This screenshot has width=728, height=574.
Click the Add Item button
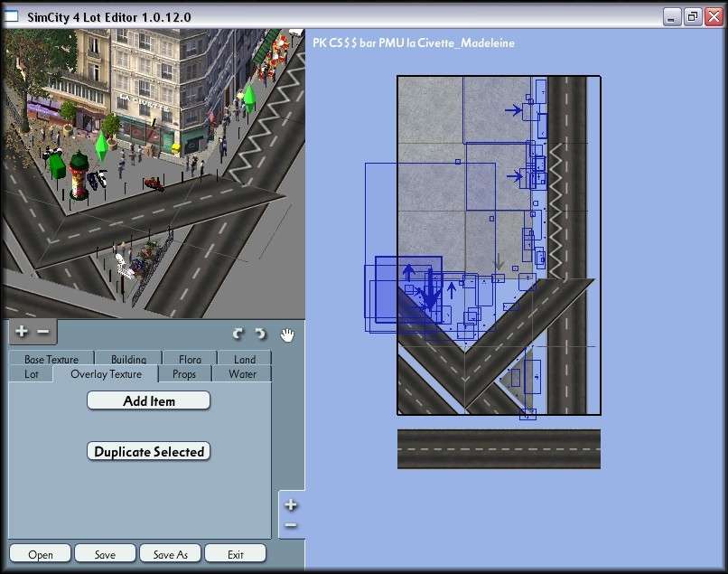click(148, 400)
